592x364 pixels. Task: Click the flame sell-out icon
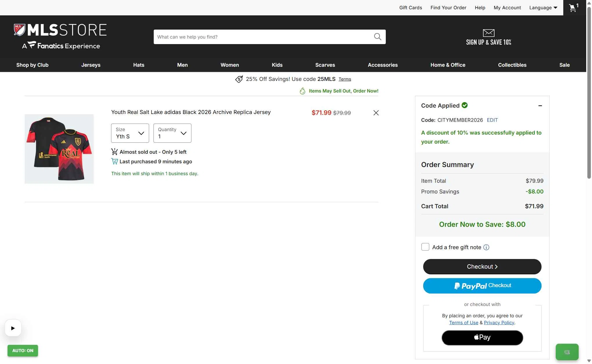click(x=303, y=91)
